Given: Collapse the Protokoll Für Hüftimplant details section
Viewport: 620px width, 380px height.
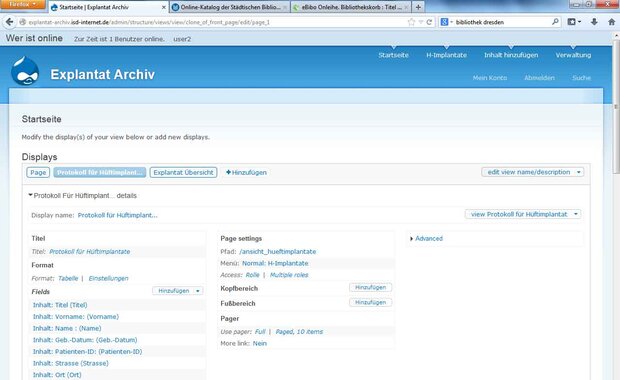Looking at the screenshot, I should coord(83,195).
